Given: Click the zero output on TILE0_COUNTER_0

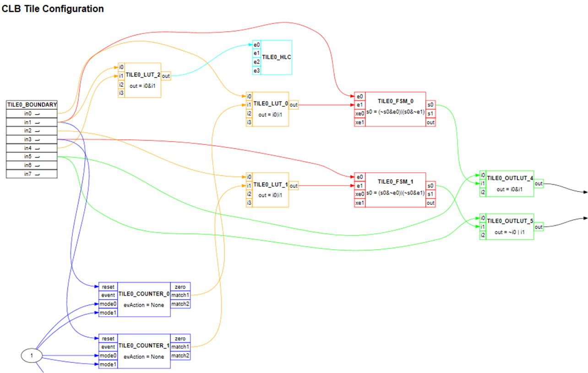Looking at the screenshot, I should (180, 287).
